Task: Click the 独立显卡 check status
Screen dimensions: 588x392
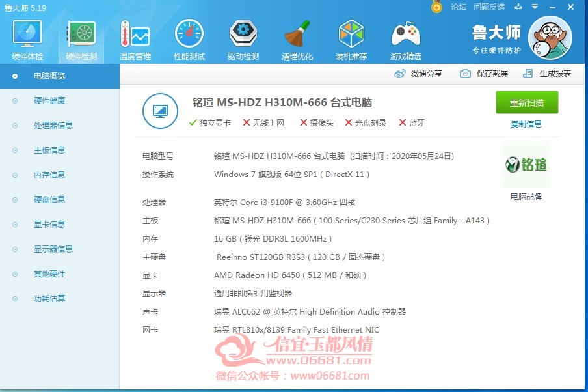Action: [210, 123]
